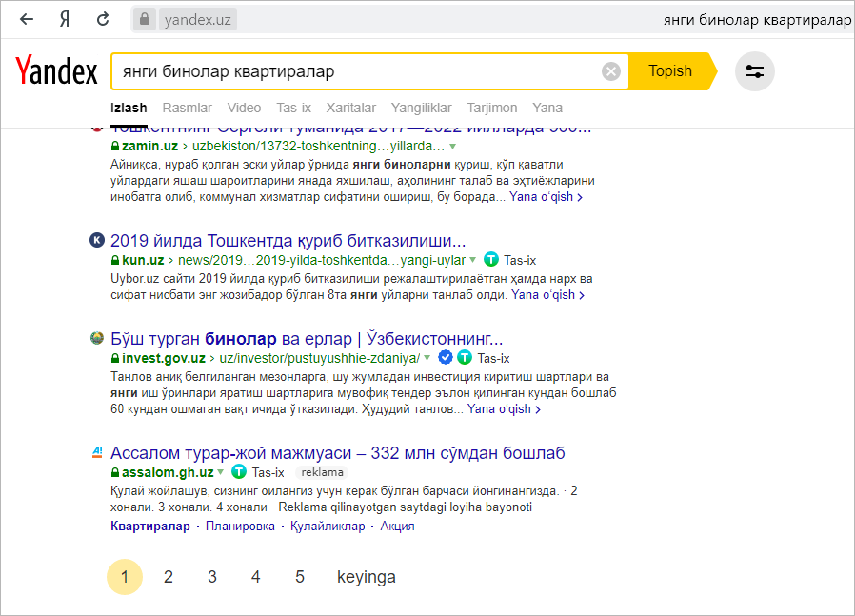Viewport: 855px width, 616px height.
Task: Click the assalom.gh.uz domain link
Action: click(x=168, y=472)
